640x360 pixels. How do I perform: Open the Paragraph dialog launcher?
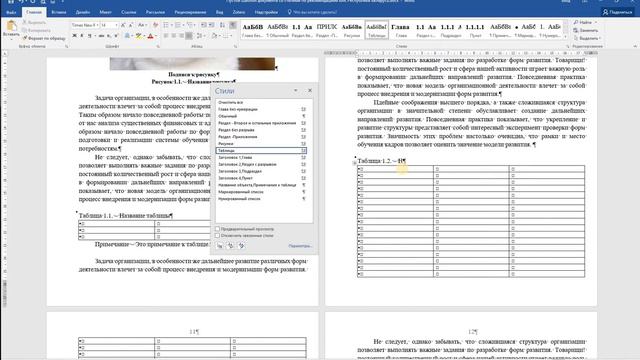pos(235,47)
